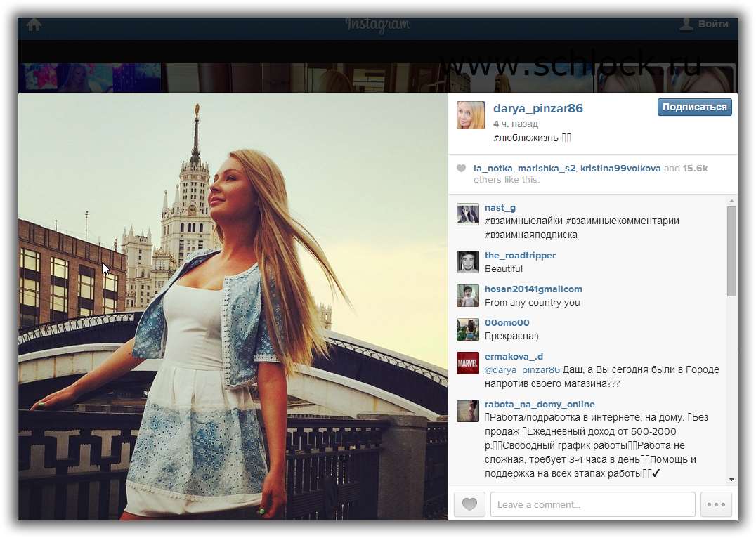The width and height of the screenshot is (756, 538).
Task: Open the darya_pinzar86 username link
Action: [x=538, y=108]
